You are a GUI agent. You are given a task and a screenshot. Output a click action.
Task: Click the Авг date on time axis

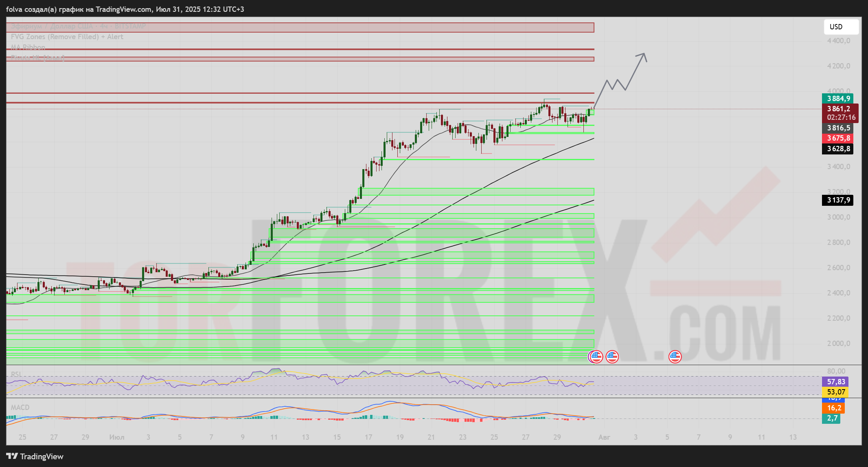[x=604, y=437]
